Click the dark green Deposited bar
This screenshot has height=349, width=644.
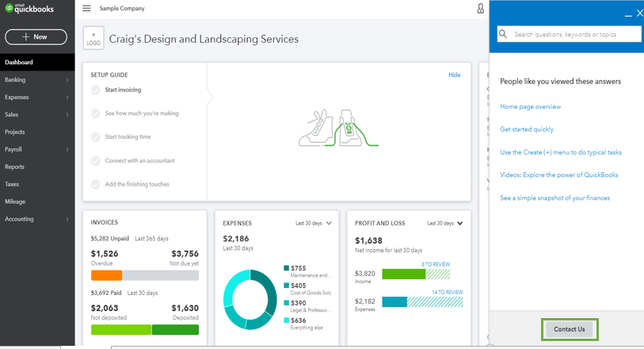tap(175, 330)
